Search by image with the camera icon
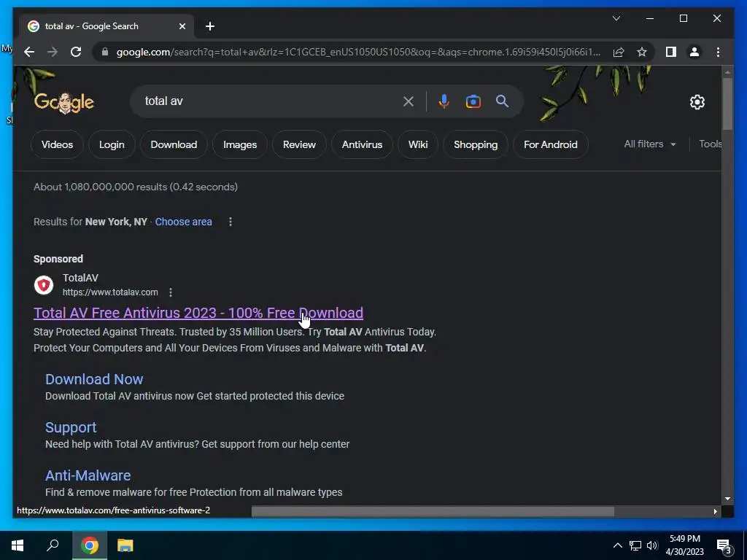 click(x=473, y=101)
